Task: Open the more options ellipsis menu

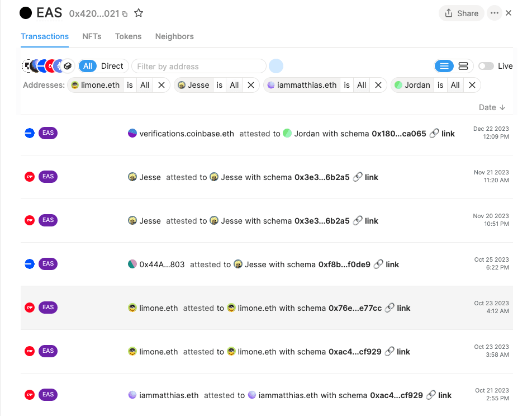Action: click(495, 13)
